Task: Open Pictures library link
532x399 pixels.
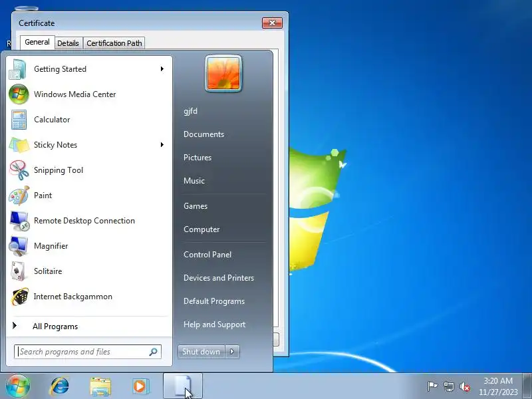Action: pos(197,158)
